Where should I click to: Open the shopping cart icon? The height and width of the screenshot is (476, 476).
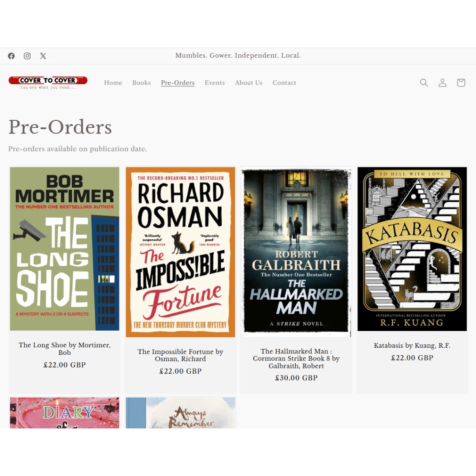coord(461,82)
